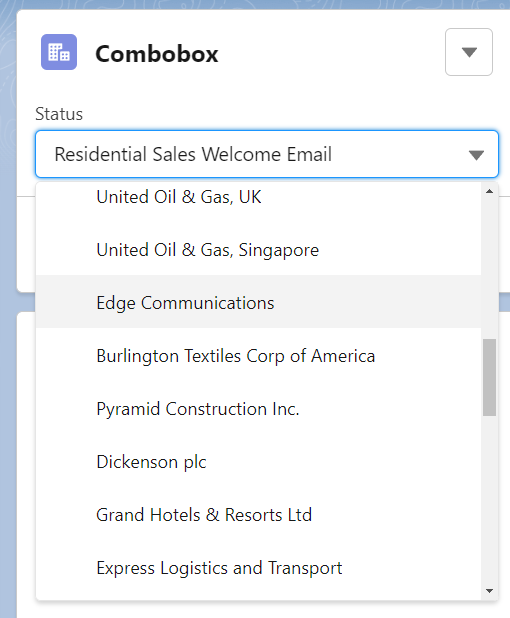This screenshot has width=510, height=618.
Task: Click blank area left of Edge Communications
Action: [66, 302]
